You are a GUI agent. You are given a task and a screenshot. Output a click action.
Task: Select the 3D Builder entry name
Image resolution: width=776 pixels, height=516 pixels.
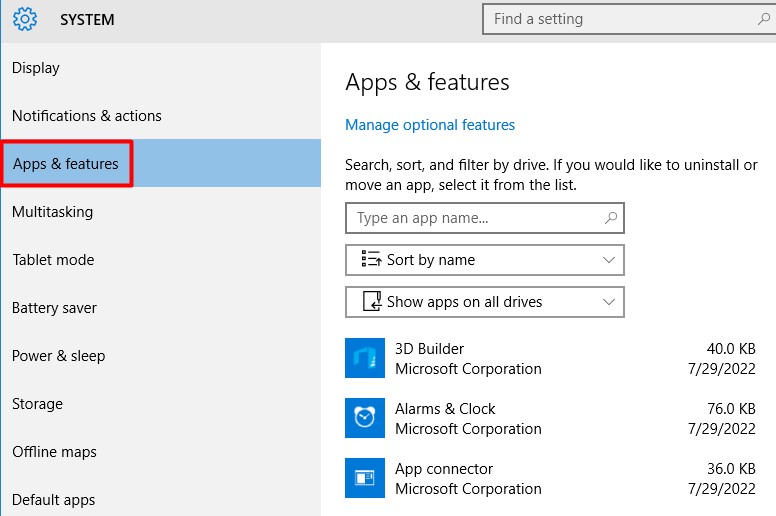click(430, 349)
